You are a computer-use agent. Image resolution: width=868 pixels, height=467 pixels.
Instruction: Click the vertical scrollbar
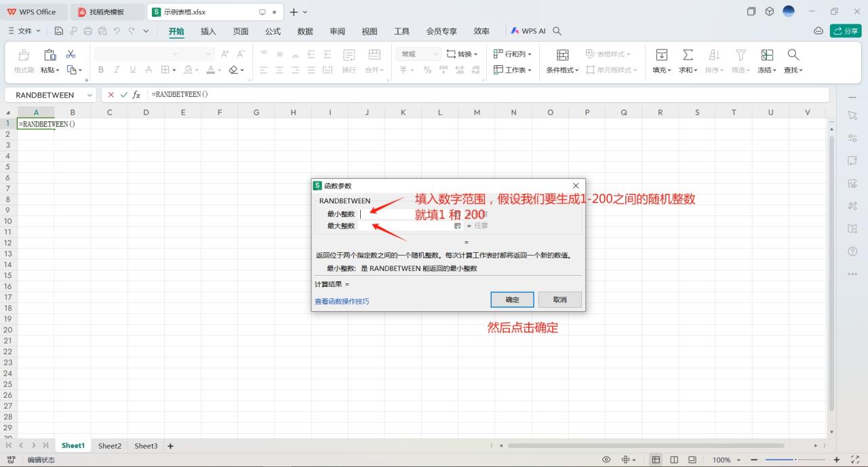[x=832, y=272]
